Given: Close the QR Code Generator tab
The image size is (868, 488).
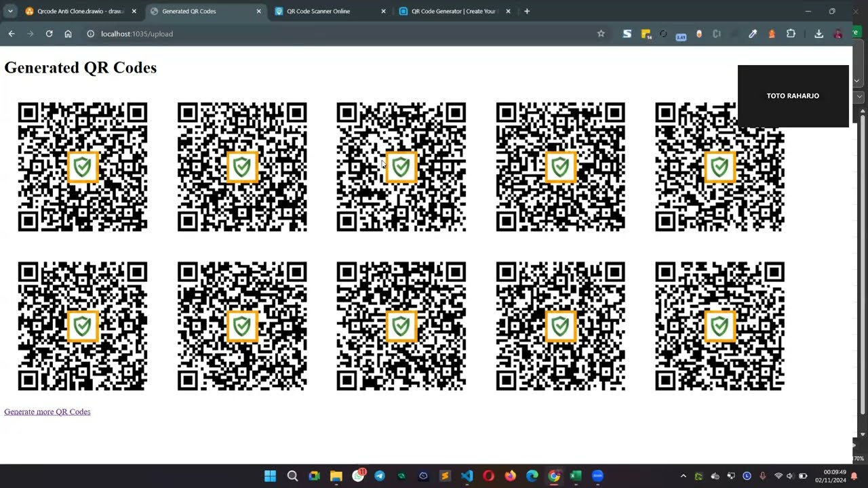Looking at the screenshot, I should point(508,11).
